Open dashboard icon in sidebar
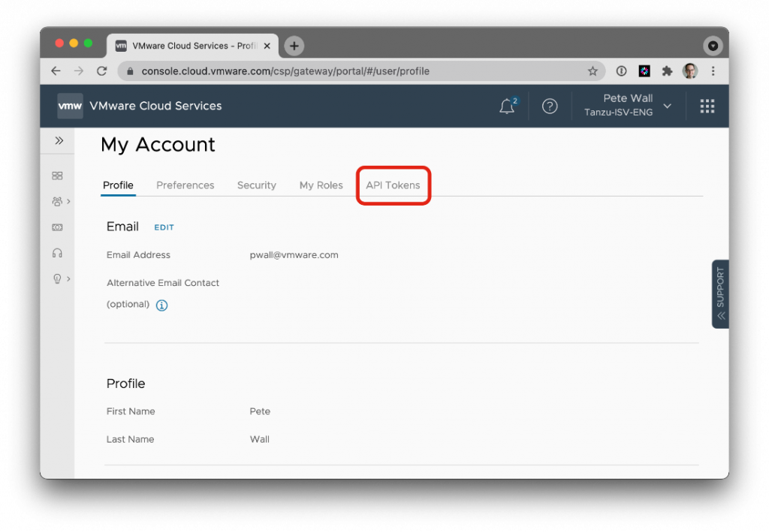This screenshot has width=769, height=532. click(57, 176)
